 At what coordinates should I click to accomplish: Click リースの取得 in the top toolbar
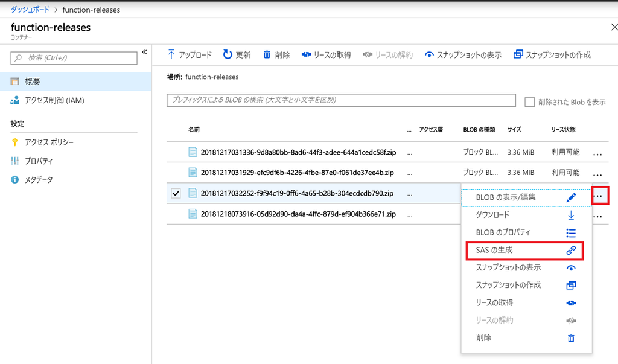(x=327, y=55)
